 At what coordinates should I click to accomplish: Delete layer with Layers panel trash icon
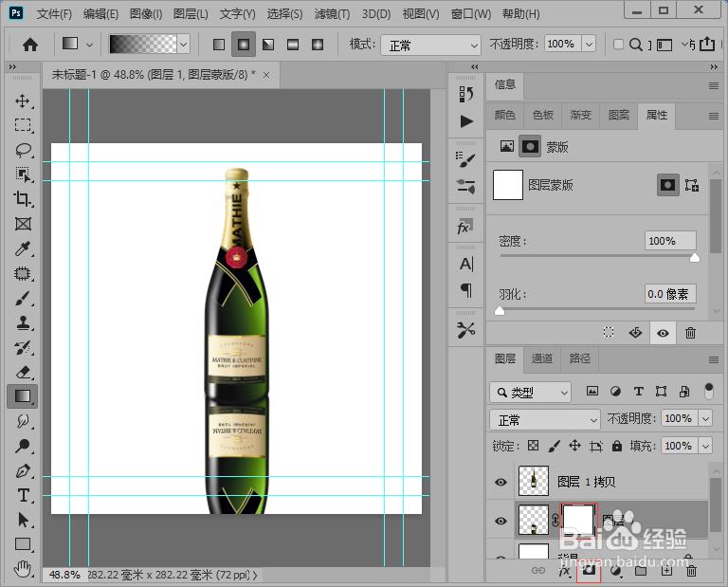[x=691, y=570]
